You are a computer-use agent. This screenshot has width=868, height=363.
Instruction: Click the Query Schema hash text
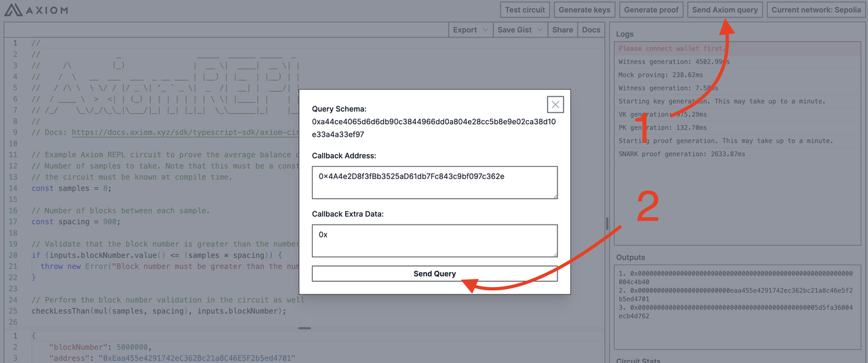pyautogui.click(x=434, y=128)
